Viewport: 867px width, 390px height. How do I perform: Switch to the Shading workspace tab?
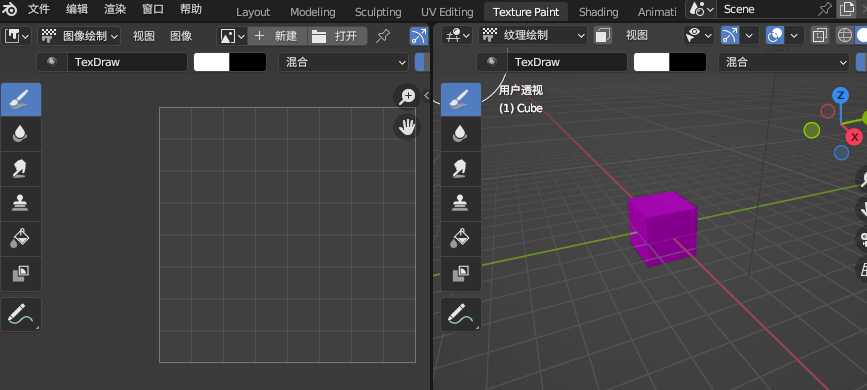click(x=598, y=12)
